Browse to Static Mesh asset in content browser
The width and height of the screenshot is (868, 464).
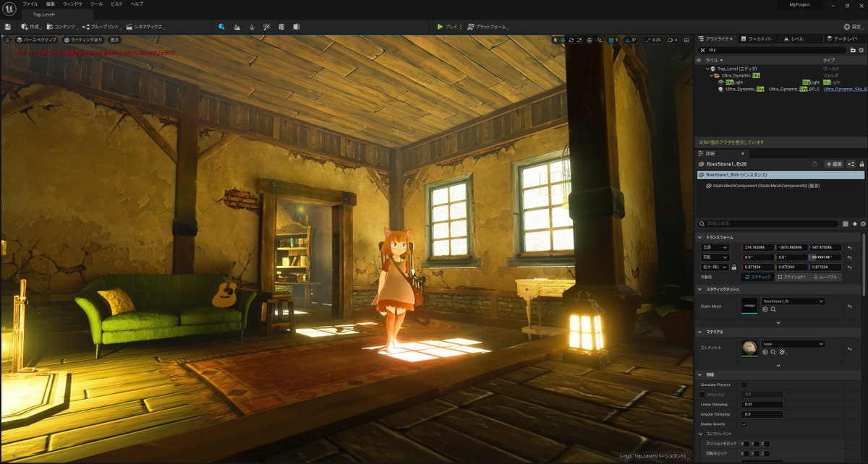pyautogui.click(x=773, y=309)
